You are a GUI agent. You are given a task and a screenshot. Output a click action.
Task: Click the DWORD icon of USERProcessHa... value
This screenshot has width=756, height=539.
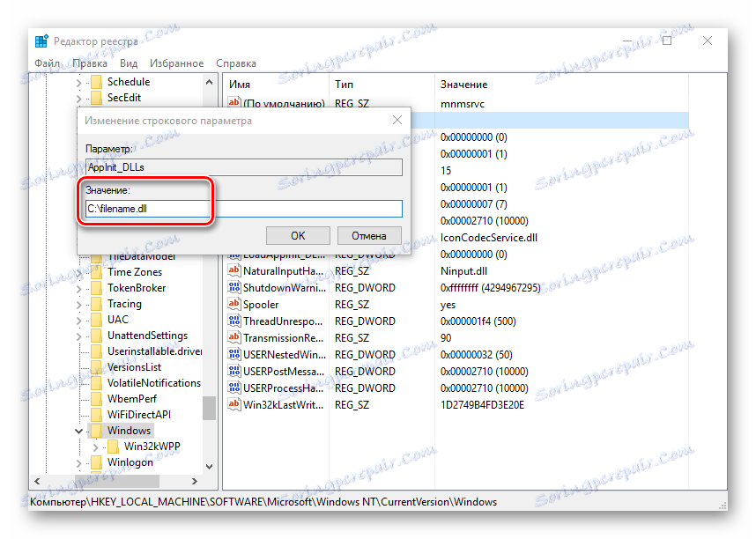click(233, 388)
